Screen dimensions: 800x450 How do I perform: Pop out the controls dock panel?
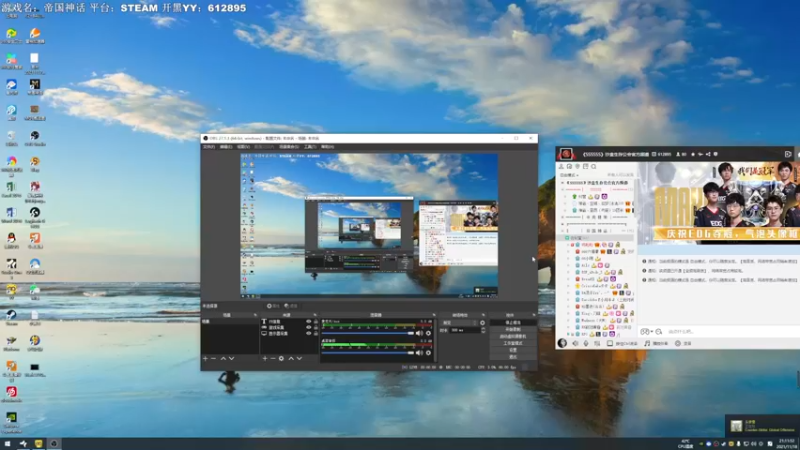pyautogui.click(x=534, y=315)
